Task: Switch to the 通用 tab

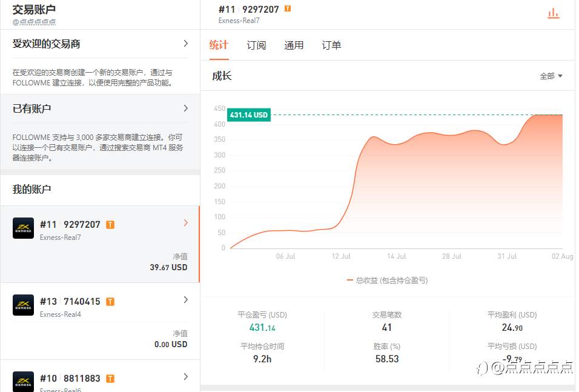Action: [x=294, y=45]
